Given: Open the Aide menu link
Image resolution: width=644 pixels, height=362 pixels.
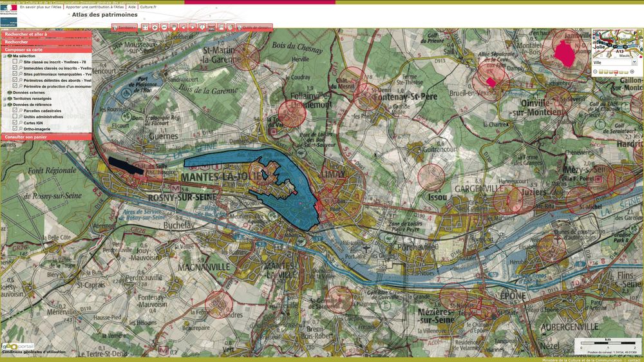Looking at the screenshot, I should pyautogui.click(x=131, y=7).
